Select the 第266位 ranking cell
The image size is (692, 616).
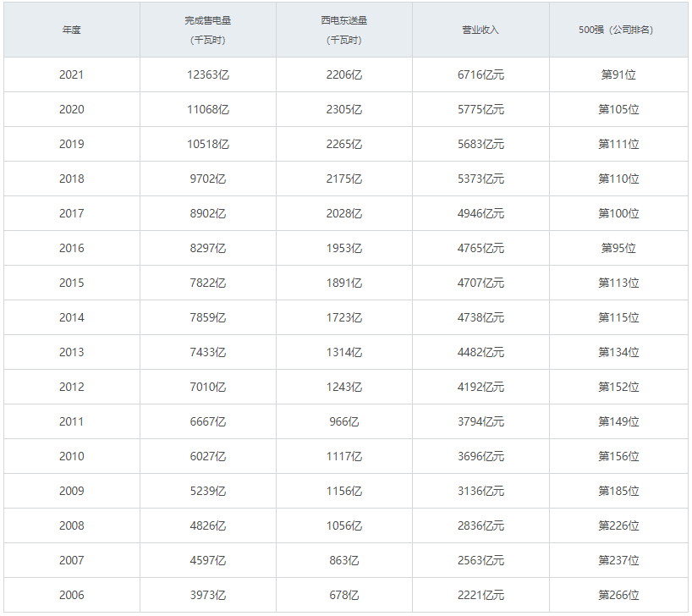(x=618, y=594)
